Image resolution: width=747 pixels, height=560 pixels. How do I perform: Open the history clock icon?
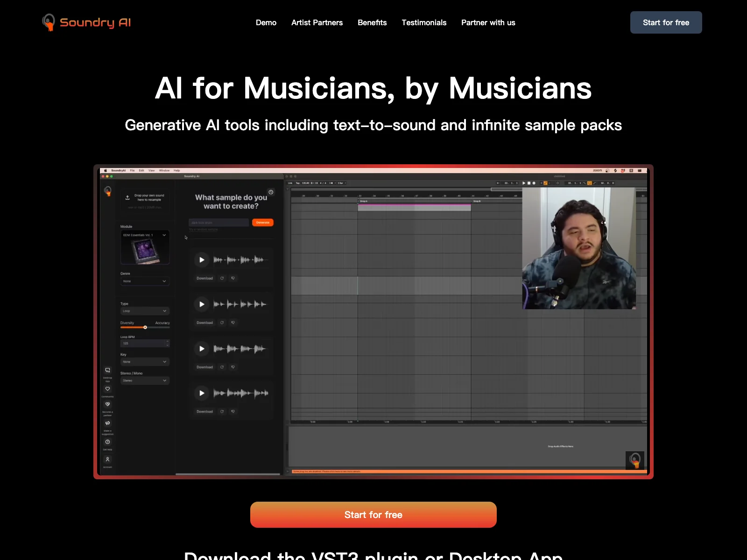point(271,192)
